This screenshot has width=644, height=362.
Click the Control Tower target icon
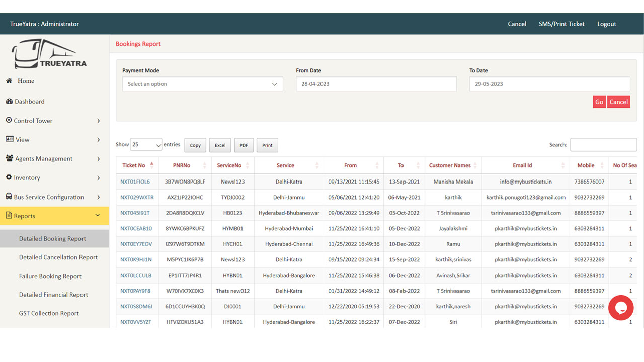coord(9,120)
